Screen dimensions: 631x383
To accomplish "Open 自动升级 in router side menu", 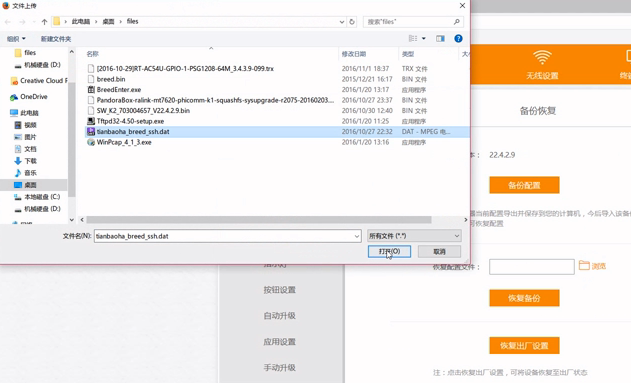I will 280,316.
